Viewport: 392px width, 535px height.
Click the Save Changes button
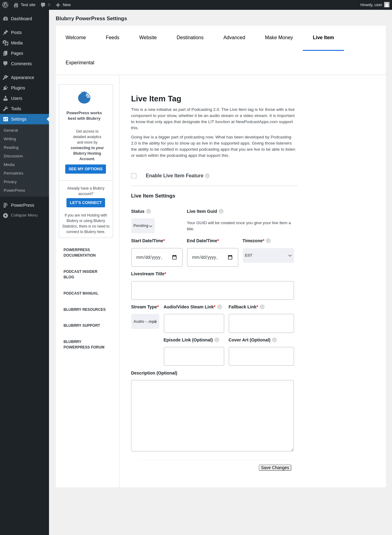tap(275, 468)
